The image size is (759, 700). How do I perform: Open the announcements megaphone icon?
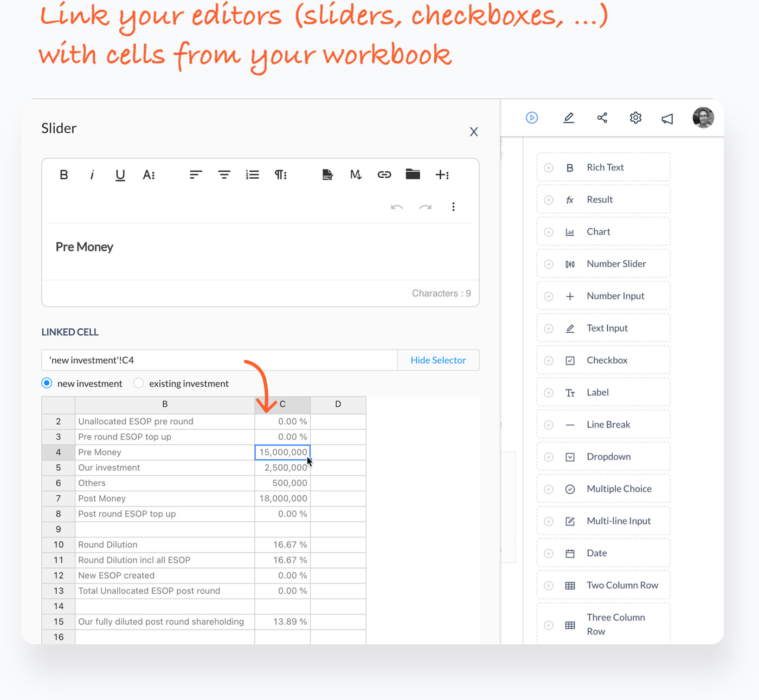pyautogui.click(x=667, y=118)
